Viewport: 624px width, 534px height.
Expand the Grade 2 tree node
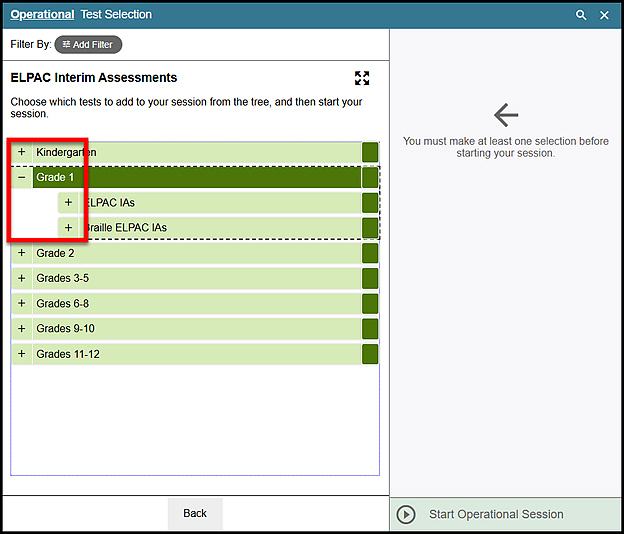(22, 253)
